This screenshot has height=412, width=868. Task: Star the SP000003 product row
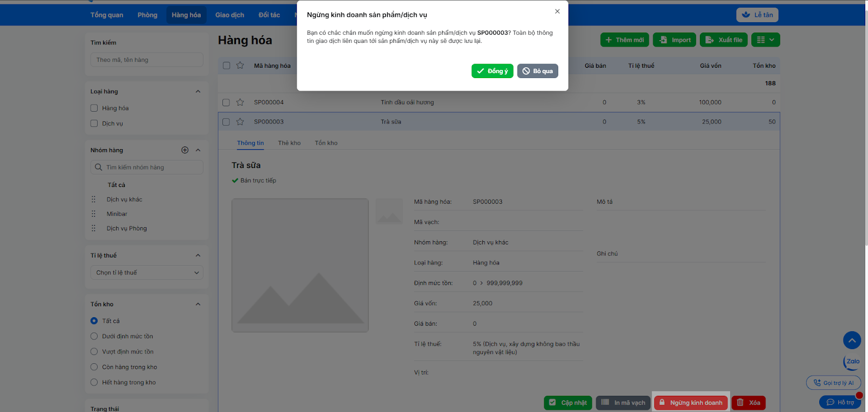pyautogui.click(x=240, y=121)
